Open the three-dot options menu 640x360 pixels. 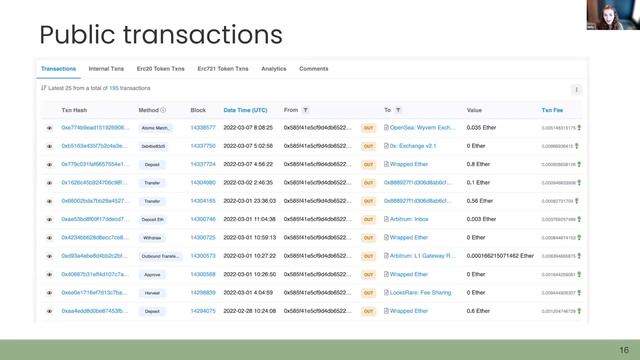tap(576, 90)
